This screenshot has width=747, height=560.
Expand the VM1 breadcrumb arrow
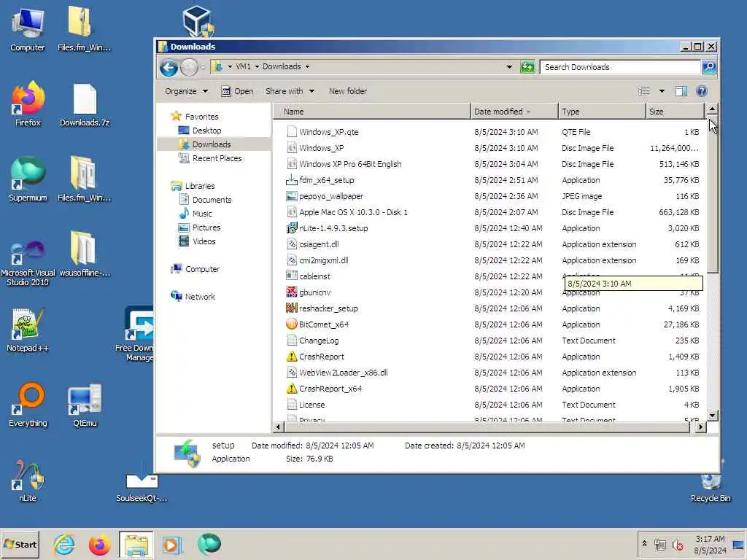coord(257,66)
